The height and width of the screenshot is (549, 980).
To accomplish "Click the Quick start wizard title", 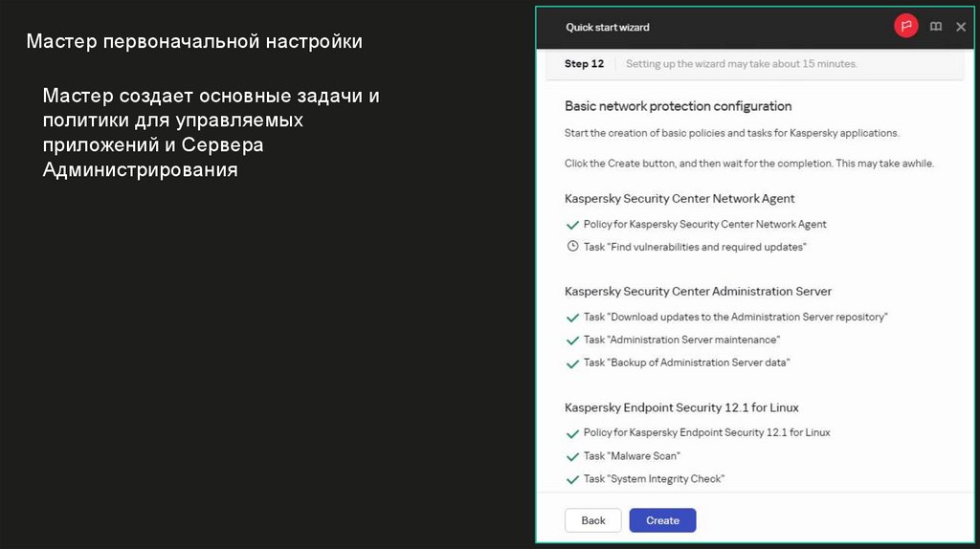I will 607,27.
